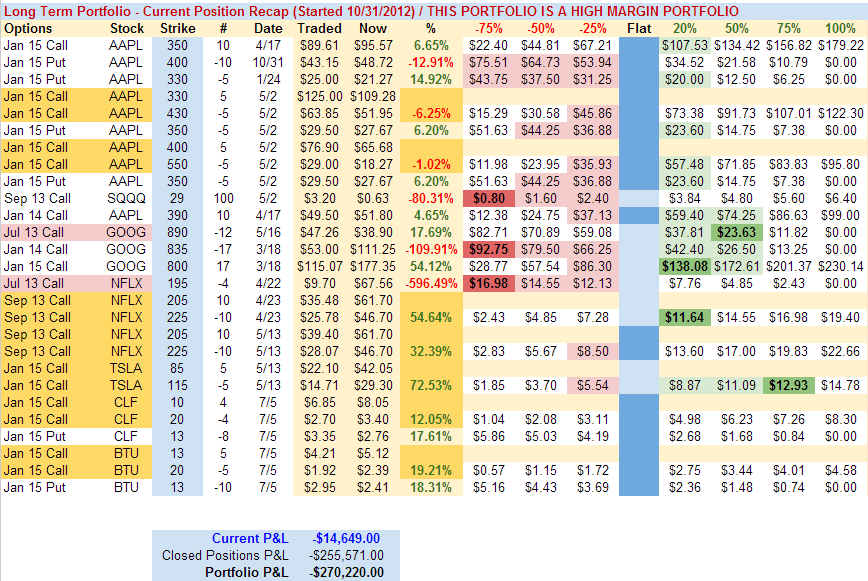
Task: Click the Closed Positions P&L value
Action: [347, 555]
